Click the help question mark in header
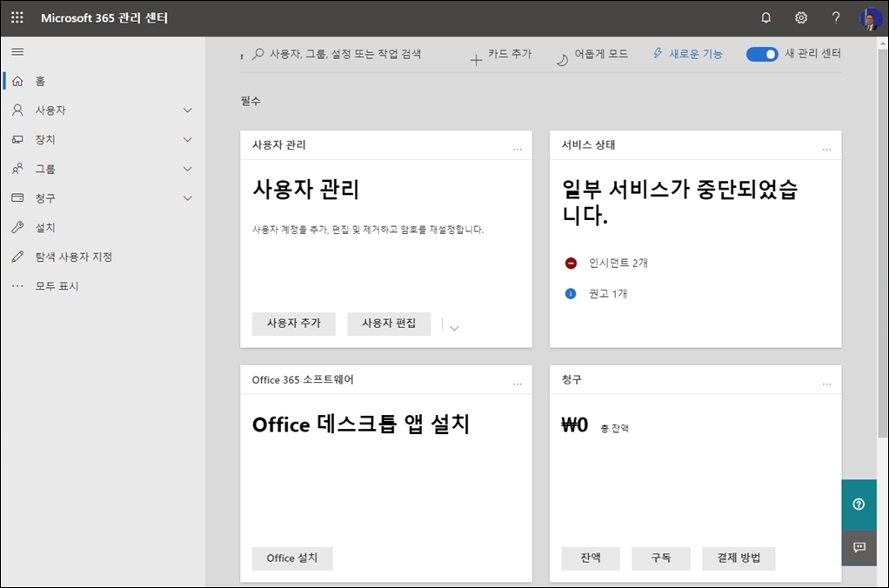 (836, 17)
